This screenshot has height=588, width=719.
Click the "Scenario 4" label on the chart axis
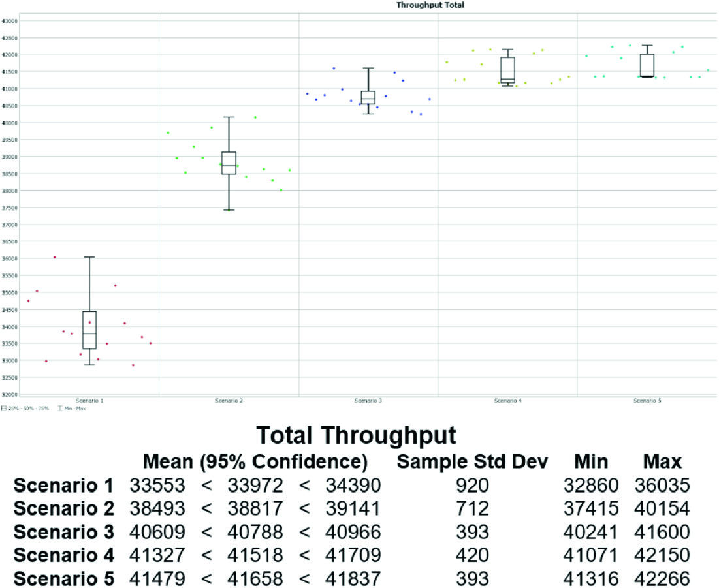pos(507,401)
